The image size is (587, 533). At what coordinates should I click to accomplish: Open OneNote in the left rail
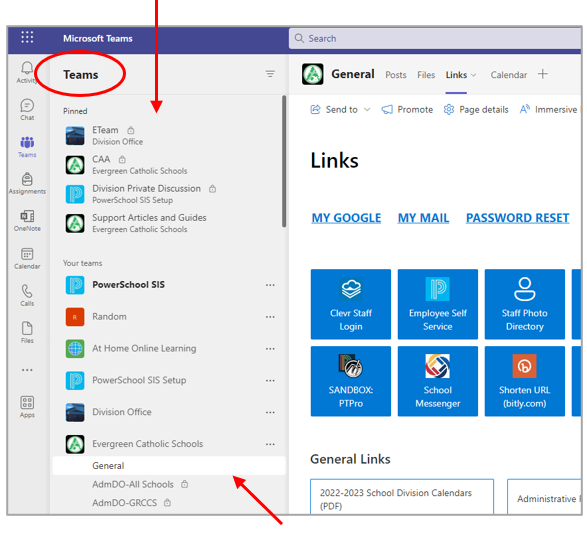[27, 220]
